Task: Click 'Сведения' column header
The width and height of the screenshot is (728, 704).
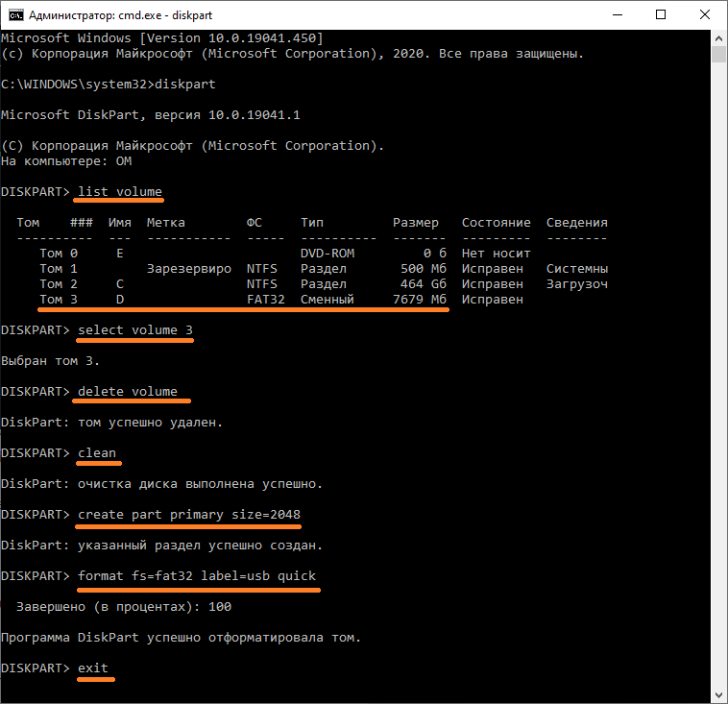Action: pos(577,223)
